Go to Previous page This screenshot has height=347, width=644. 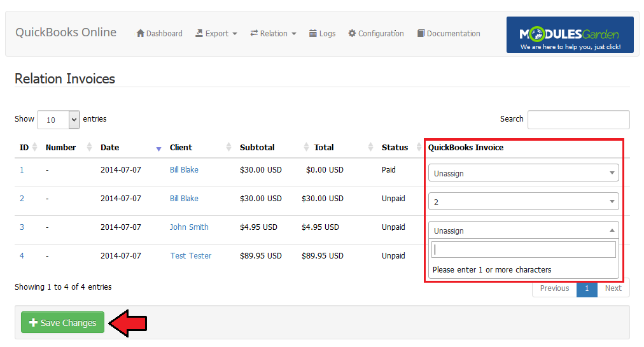(x=554, y=288)
